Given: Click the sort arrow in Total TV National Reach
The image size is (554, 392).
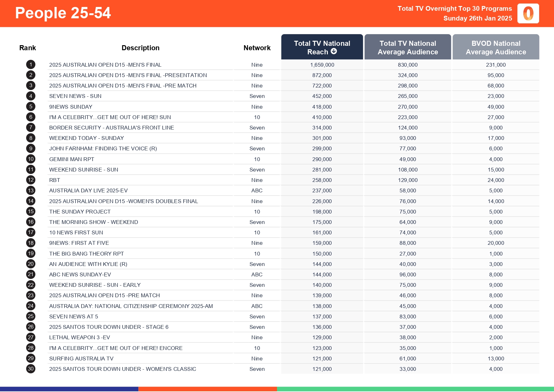Looking at the screenshot, I should 334,51.
